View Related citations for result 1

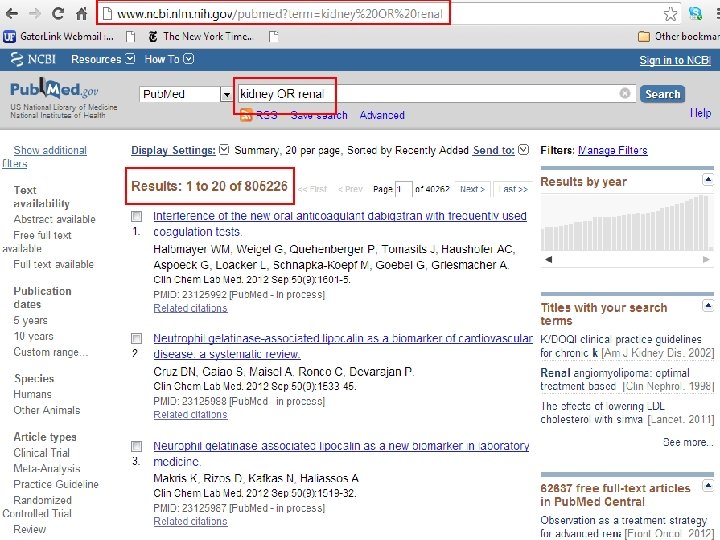(x=190, y=308)
